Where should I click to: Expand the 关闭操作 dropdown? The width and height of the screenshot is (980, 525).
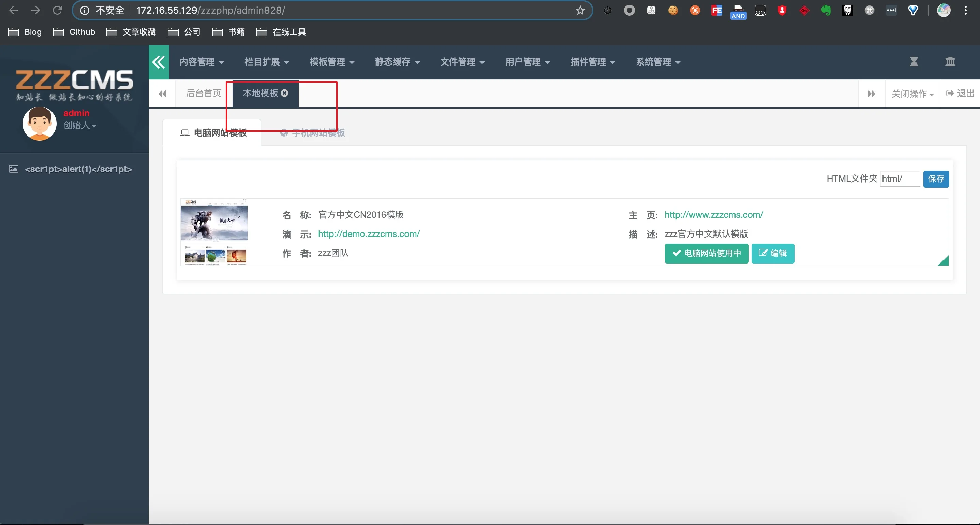912,94
